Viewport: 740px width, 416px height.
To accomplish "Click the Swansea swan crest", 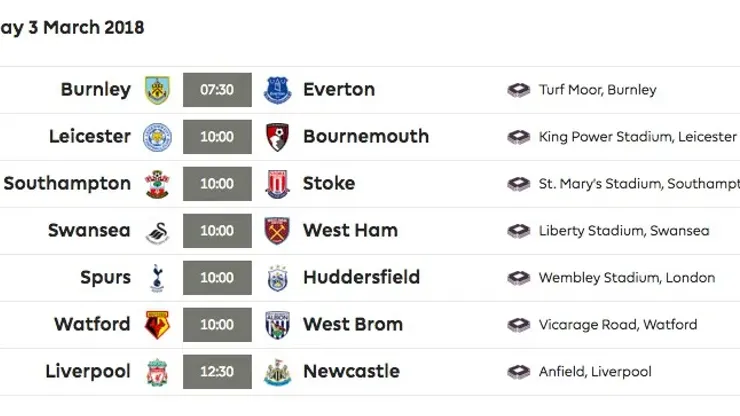I will coord(157,231).
